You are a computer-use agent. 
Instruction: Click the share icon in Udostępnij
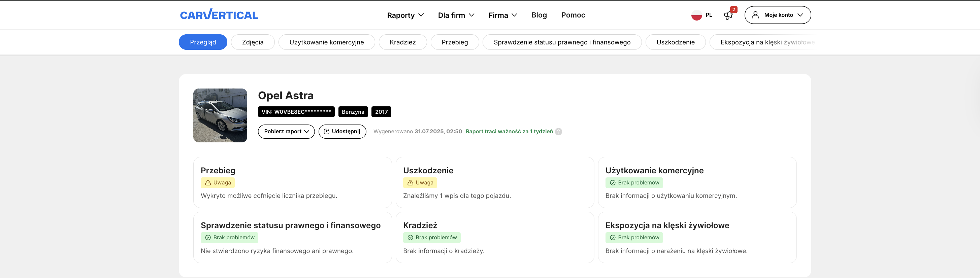pyautogui.click(x=326, y=131)
